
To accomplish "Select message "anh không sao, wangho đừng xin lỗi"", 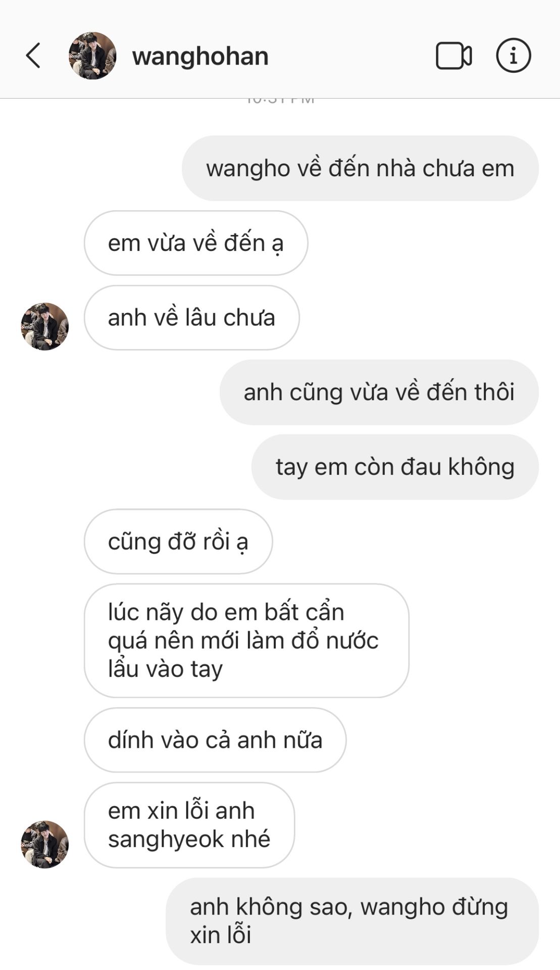I will click(352, 921).
